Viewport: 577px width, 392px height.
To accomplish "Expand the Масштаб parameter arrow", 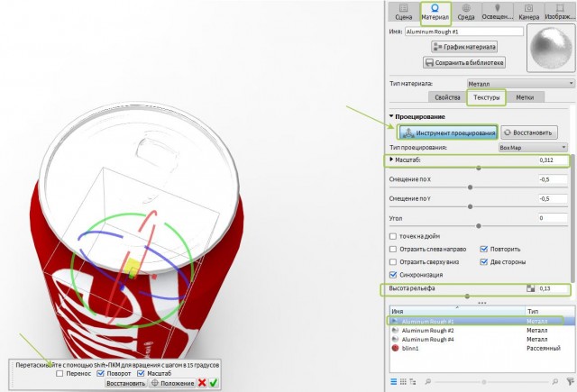I will [x=391, y=160].
